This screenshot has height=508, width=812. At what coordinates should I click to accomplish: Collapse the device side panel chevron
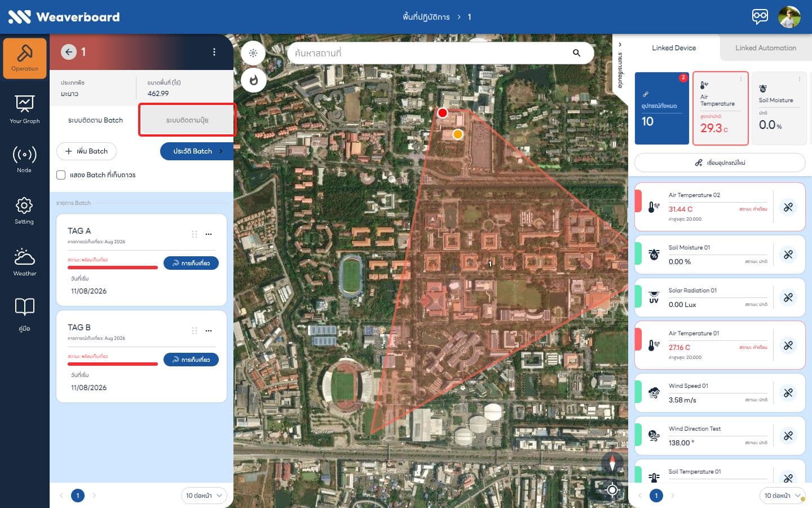[620, 45]
